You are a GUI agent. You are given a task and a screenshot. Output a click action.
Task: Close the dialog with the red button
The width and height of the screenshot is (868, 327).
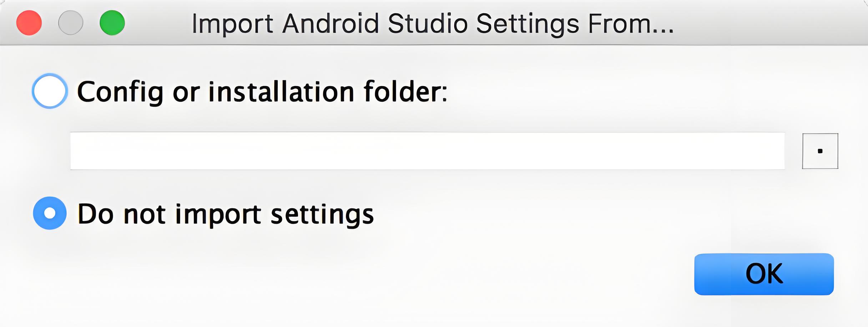29,23
